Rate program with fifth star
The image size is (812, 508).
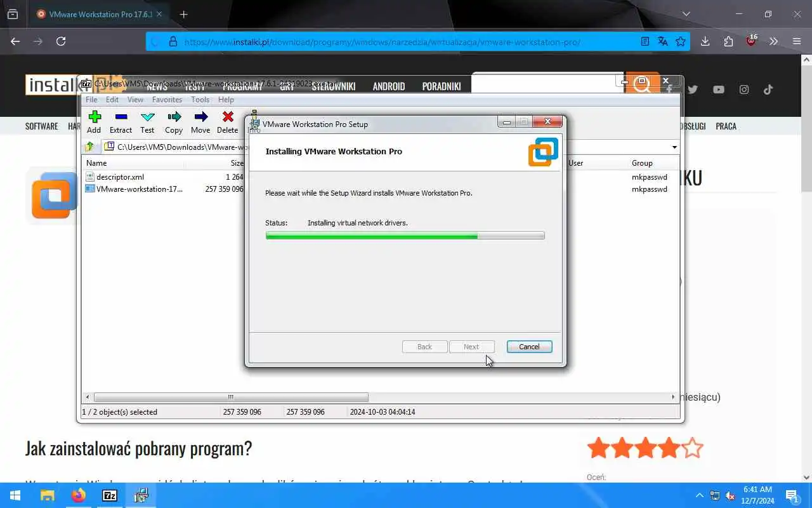(x=693, y=448)
